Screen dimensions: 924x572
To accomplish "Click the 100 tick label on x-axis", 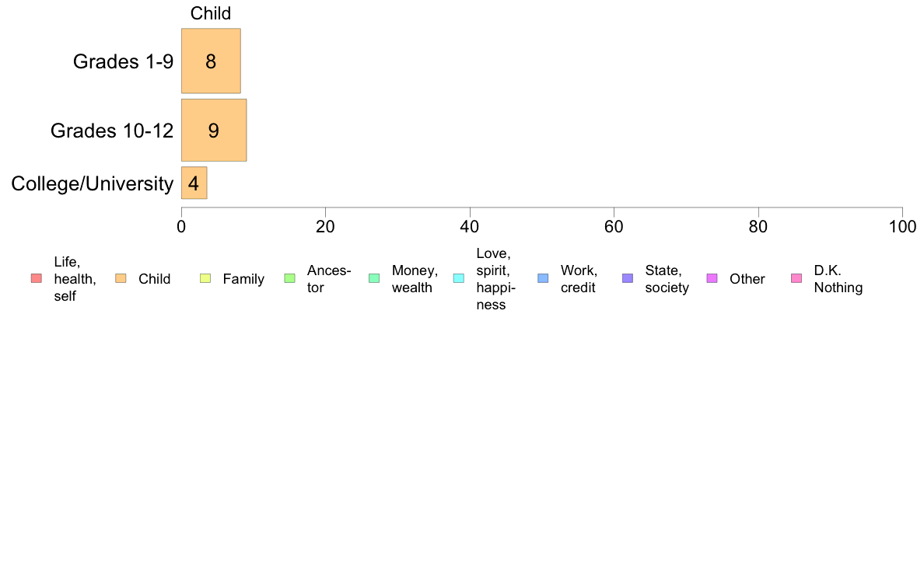I will (x=902, y=226).
